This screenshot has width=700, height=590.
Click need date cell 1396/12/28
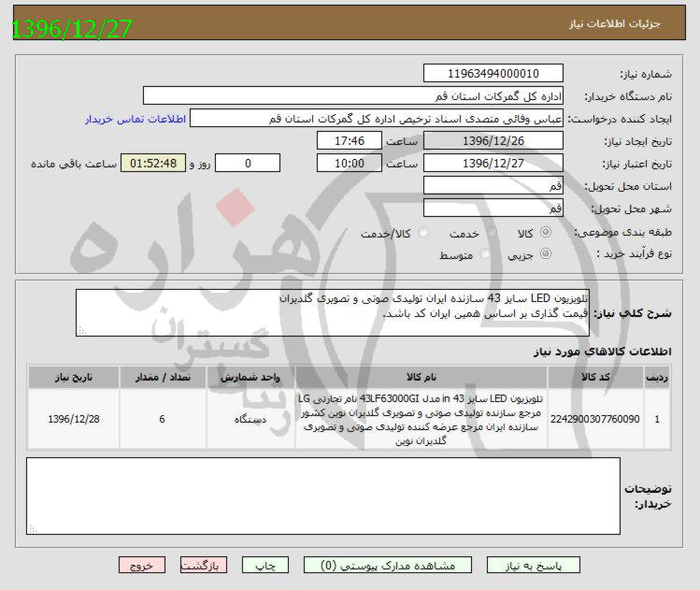click(x=74, y=419)
